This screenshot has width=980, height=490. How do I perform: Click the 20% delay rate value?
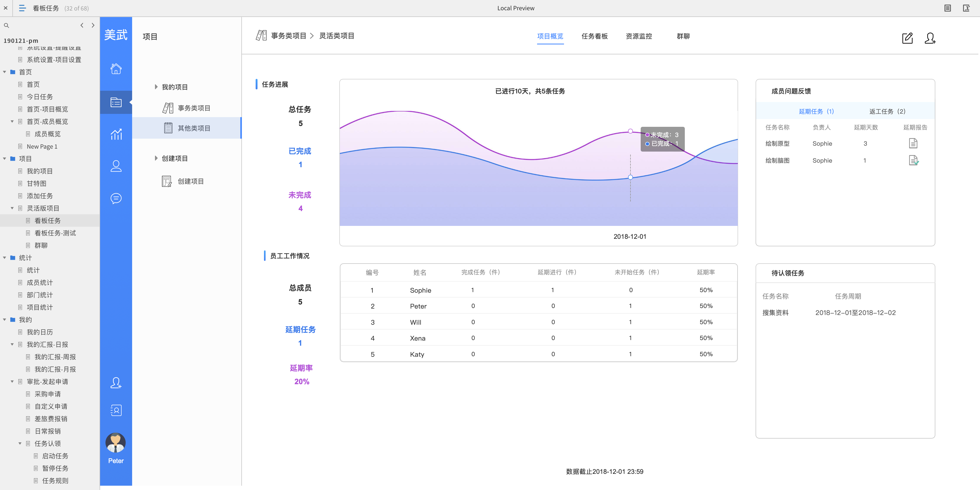(302, 381)
